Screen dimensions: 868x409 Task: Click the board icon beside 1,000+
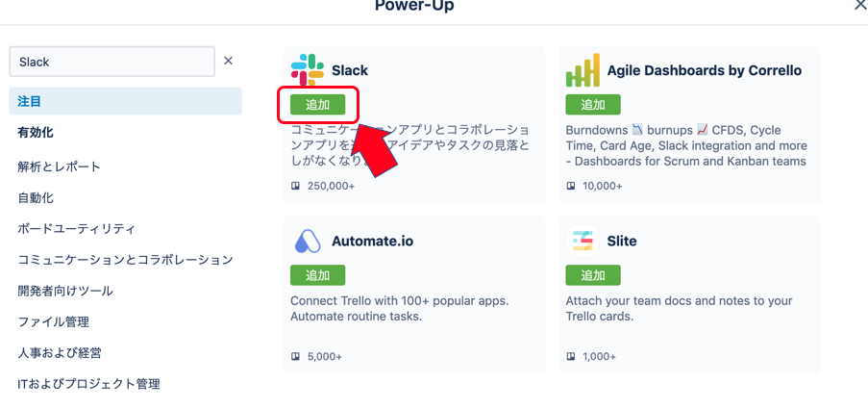tap(571, 356)
